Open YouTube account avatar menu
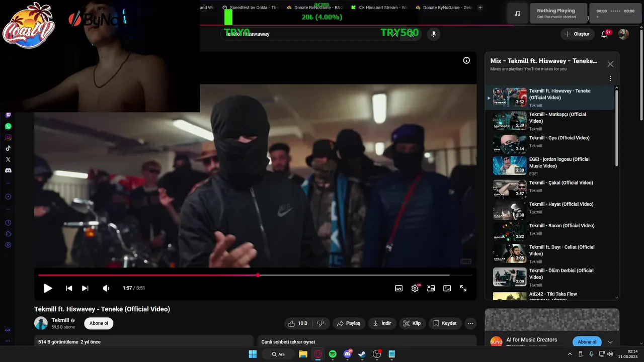 [623, 34]
